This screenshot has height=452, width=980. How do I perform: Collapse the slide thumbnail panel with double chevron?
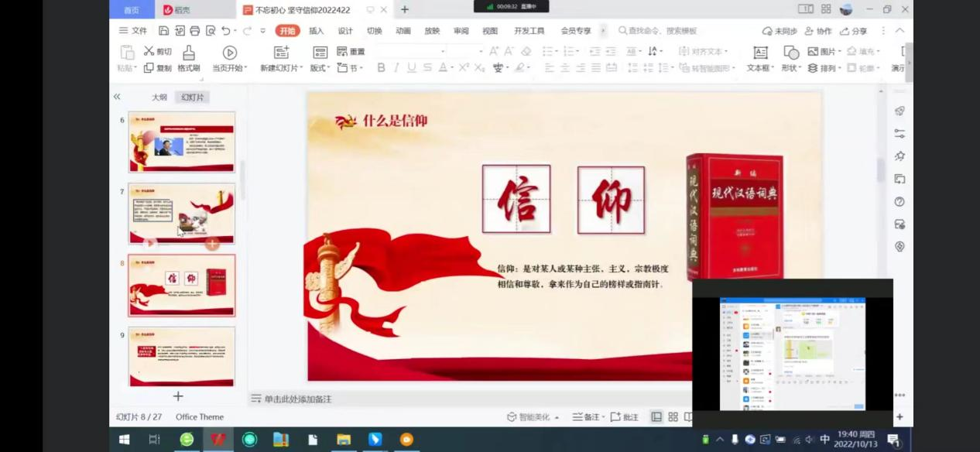click(117, 97)
